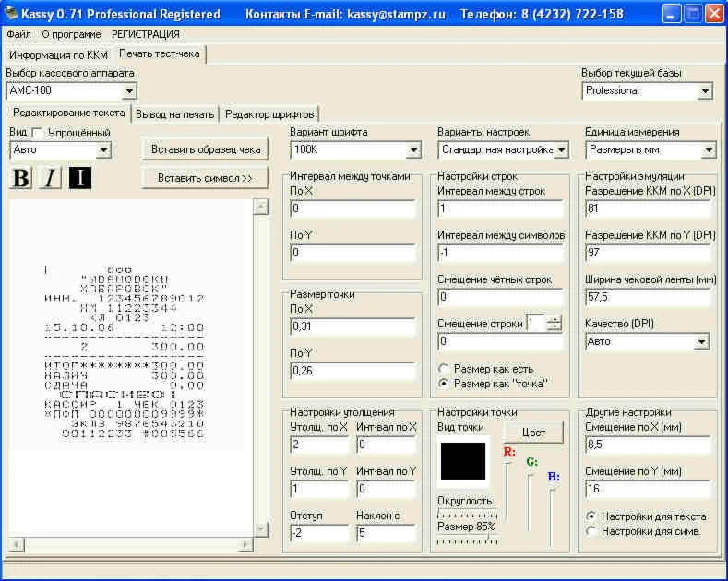The width and height of the screenshot is (728, 581).
Task: Toggle the Italic text formatting icon
Action: 50,178
